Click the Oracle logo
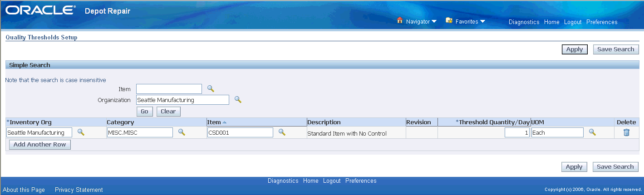 coord(40,10)
